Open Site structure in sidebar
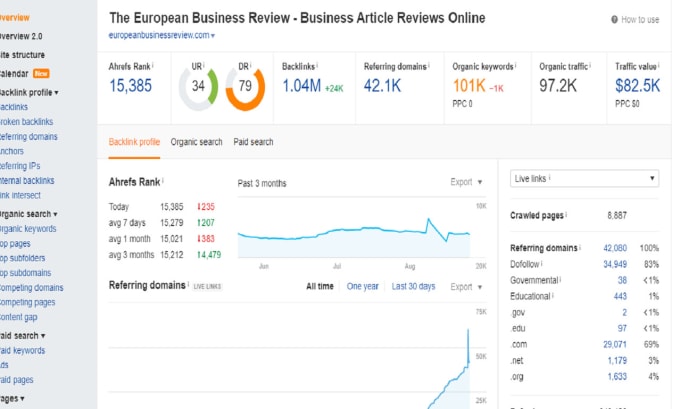Screen dimensions: 680x409 22,55
